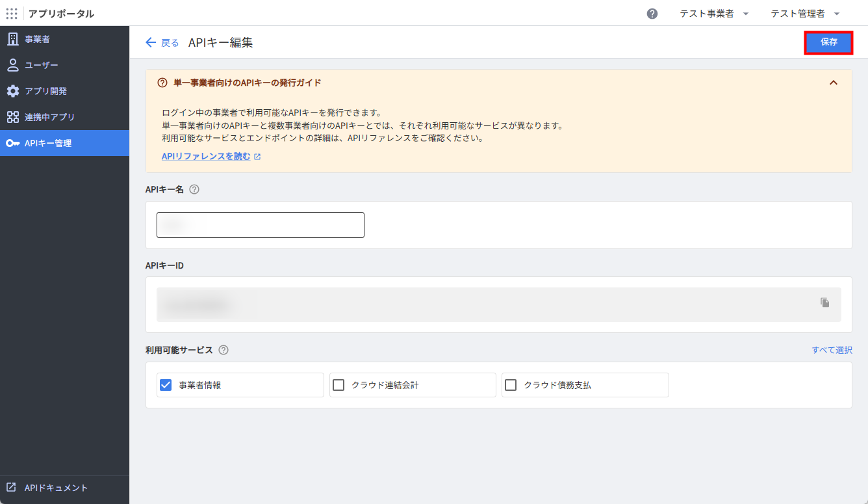Image resolution: width=868 pixels, height=504 pixels.
Task: Click the gear icon beside アプリ開発
Action: [x=12, y=91]
